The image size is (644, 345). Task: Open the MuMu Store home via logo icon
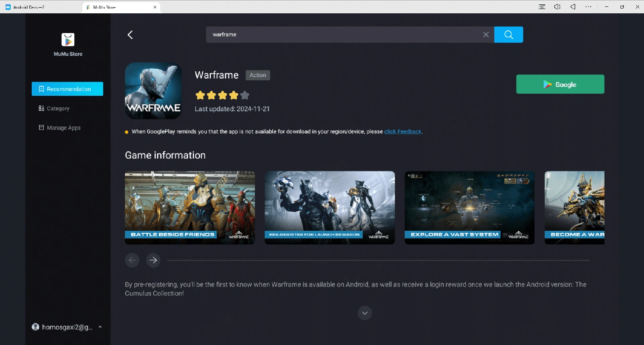[x=67, y=40]
